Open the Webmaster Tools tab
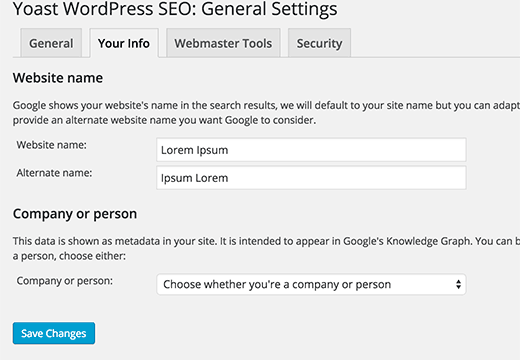 (223, 43)
